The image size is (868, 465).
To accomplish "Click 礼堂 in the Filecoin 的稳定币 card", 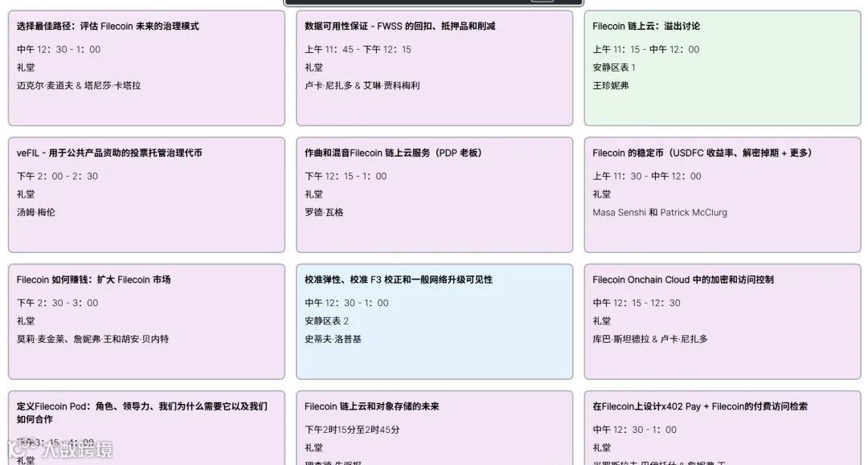I will pos(602,194).
